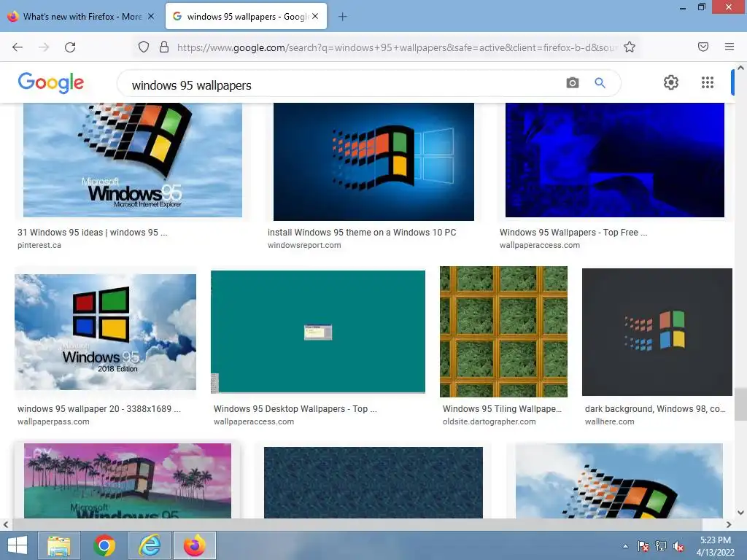
Task: Click 'install Windows 95 theme on a Windows 10 PC'
Action: click(x=362, y=233)
